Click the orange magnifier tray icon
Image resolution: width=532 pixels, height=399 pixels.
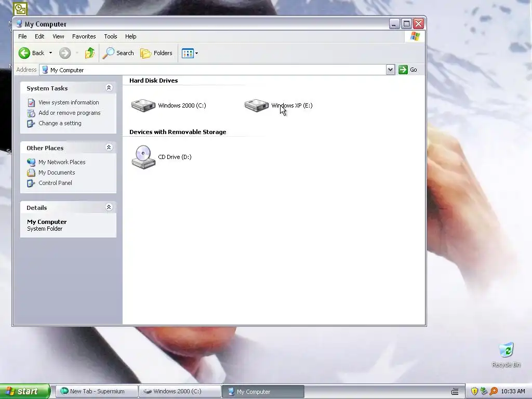coord(494,391)
